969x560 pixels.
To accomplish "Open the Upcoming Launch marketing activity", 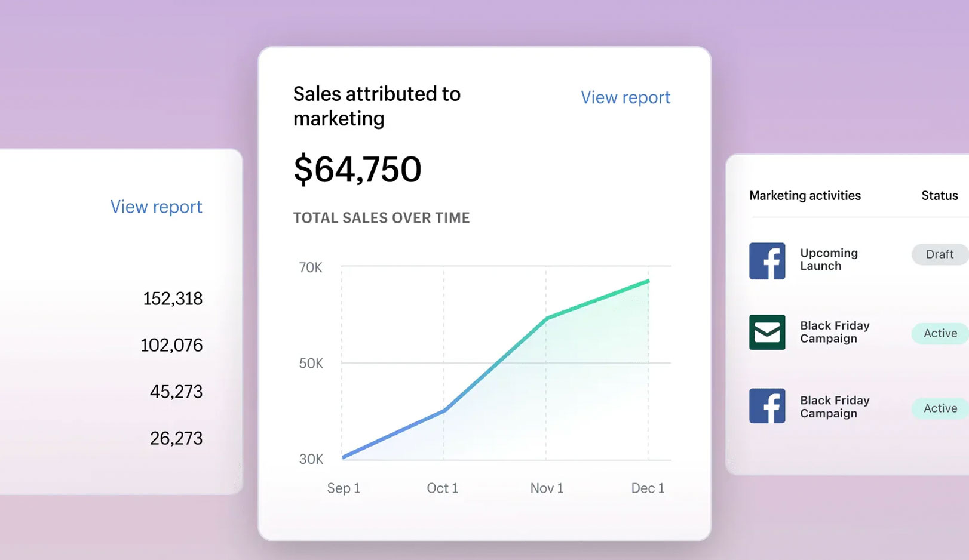I will coord(828,260).
